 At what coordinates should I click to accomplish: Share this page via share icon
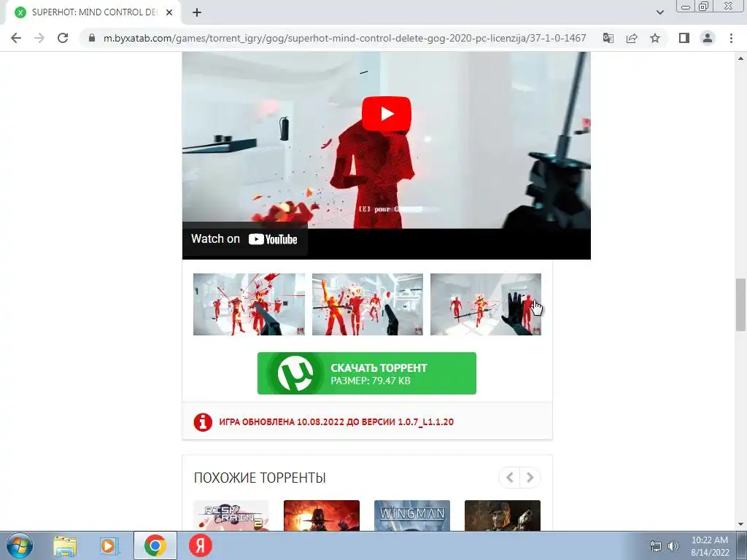click(632, 38)
